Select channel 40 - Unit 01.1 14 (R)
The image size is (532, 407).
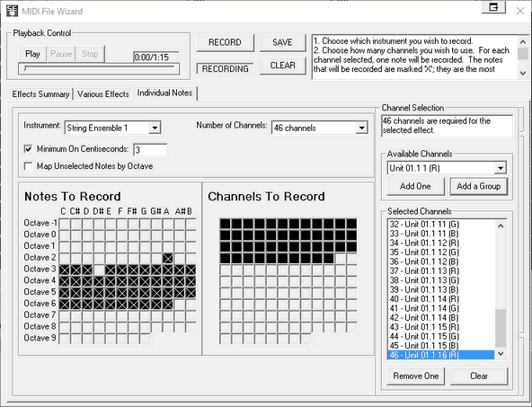click(441, 299)
